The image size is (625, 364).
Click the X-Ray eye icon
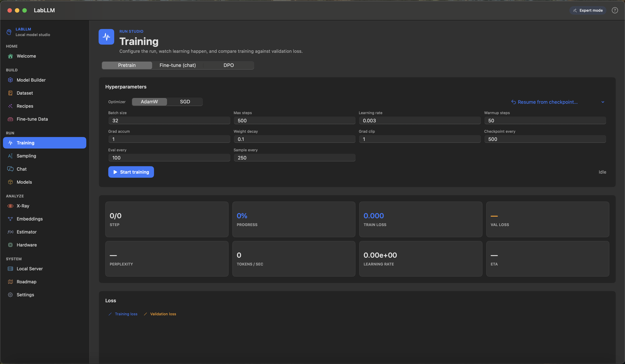point(10,206)
